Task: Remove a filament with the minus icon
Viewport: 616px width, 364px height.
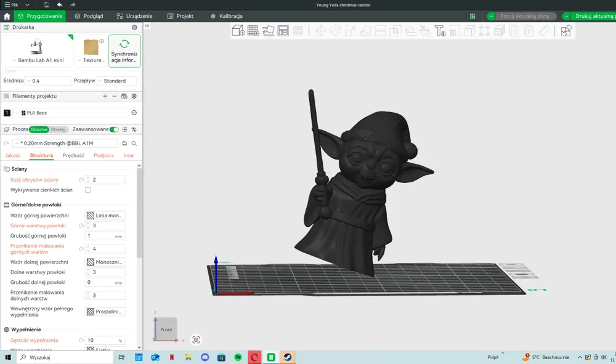Action: point(115,96)
